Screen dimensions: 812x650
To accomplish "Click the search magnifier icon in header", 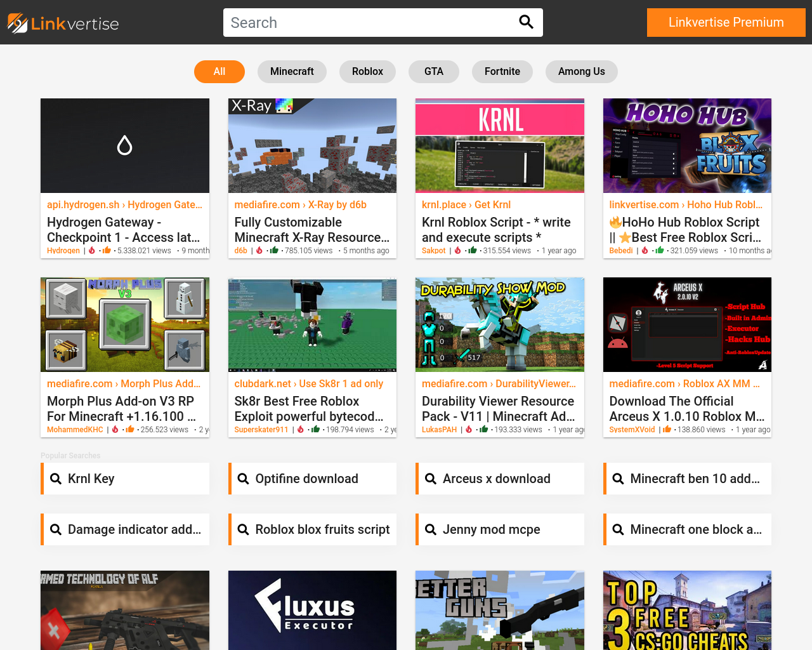I will click(526, 22).
